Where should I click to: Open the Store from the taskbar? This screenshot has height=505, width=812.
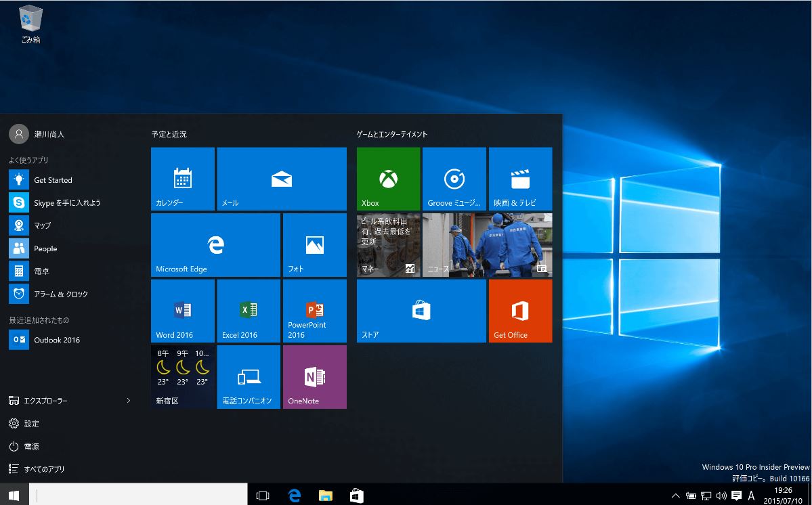(x=357, y=496)
